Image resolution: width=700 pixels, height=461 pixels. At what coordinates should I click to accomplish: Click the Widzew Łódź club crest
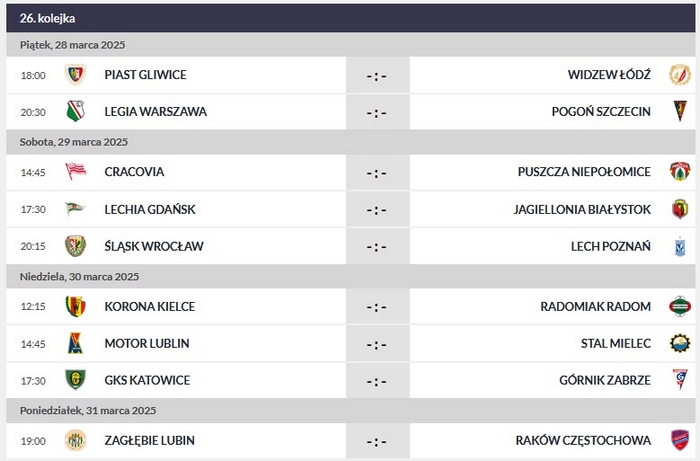(x=680, y=75)
